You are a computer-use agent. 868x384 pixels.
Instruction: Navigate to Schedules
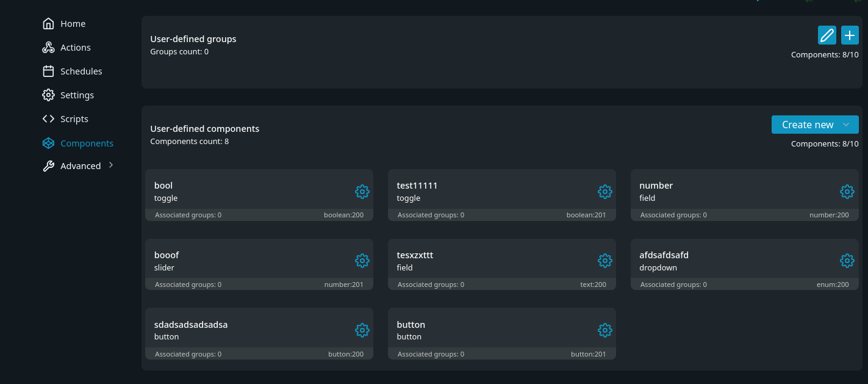[81, 71]
